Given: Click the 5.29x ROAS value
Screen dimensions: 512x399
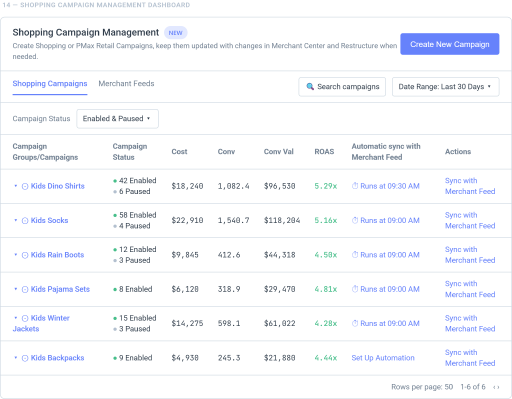Looking at the screenshot, I should [326, 186].
